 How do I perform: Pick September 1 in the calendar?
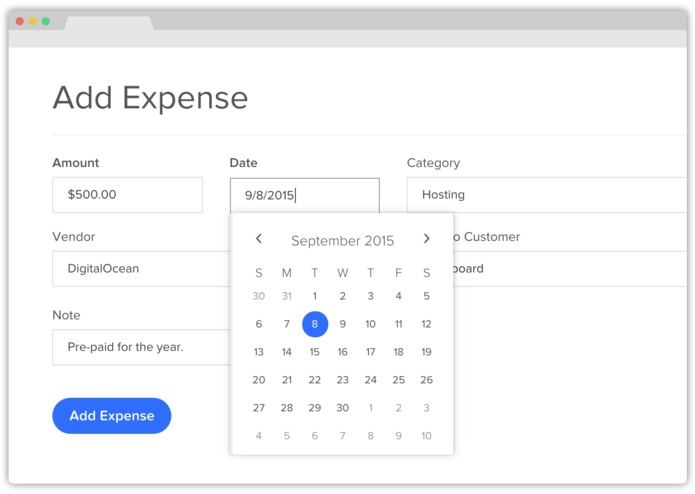(315, 296)
